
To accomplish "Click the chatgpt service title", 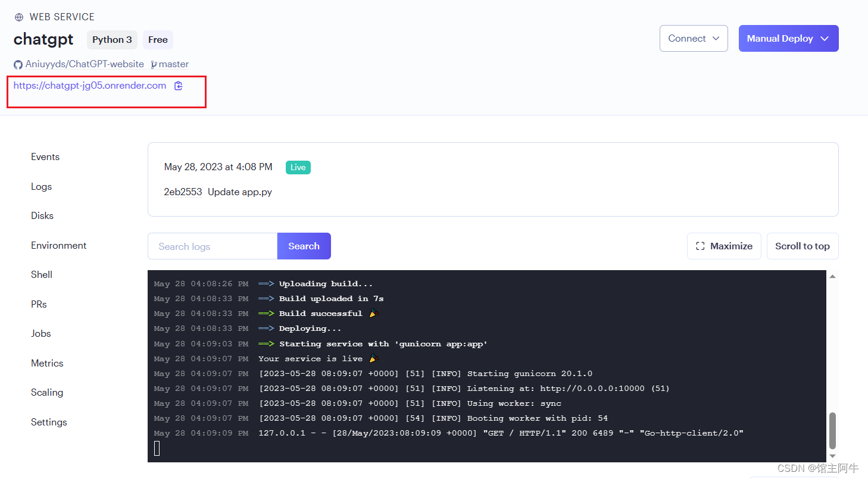I will point(43,39).
